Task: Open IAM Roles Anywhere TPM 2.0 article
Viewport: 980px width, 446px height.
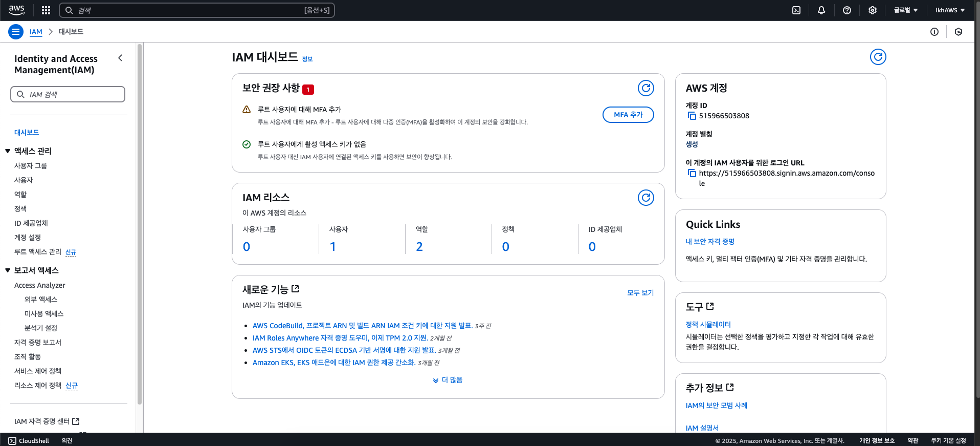Action: [340, 338]
